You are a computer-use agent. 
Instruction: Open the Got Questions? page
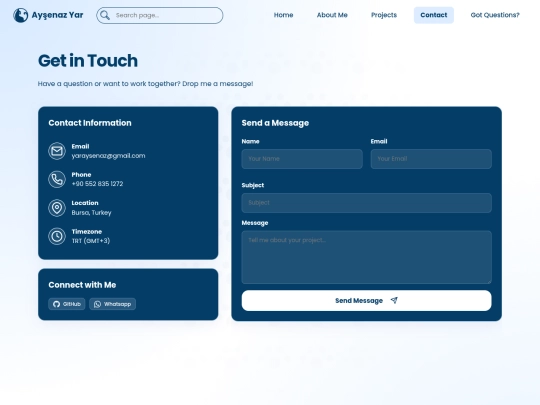point(495,15)
